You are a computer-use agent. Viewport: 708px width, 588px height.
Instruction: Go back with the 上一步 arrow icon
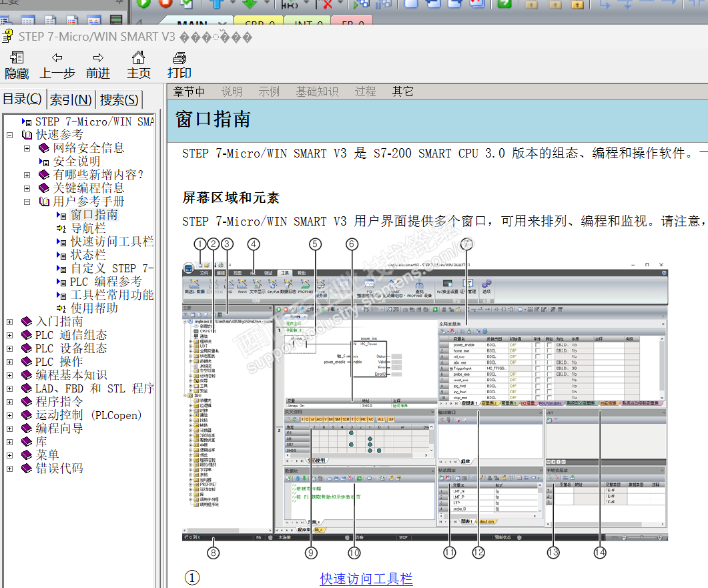pos(57,58)
